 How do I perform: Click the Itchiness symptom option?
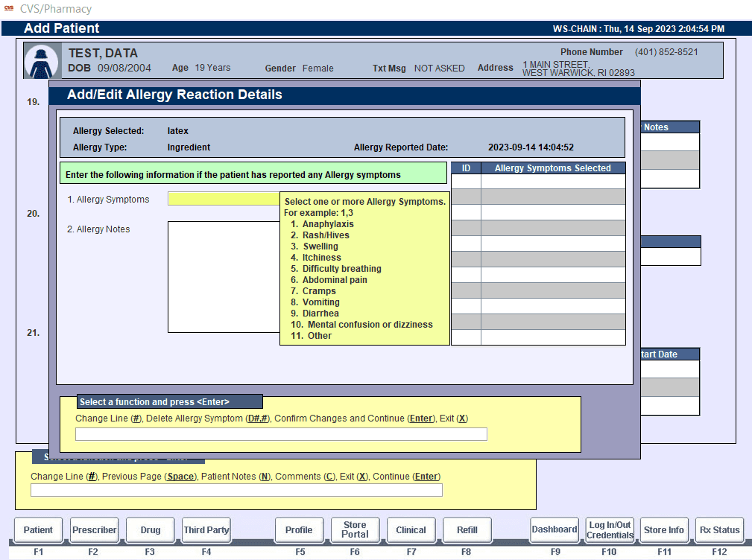[316, 257]
